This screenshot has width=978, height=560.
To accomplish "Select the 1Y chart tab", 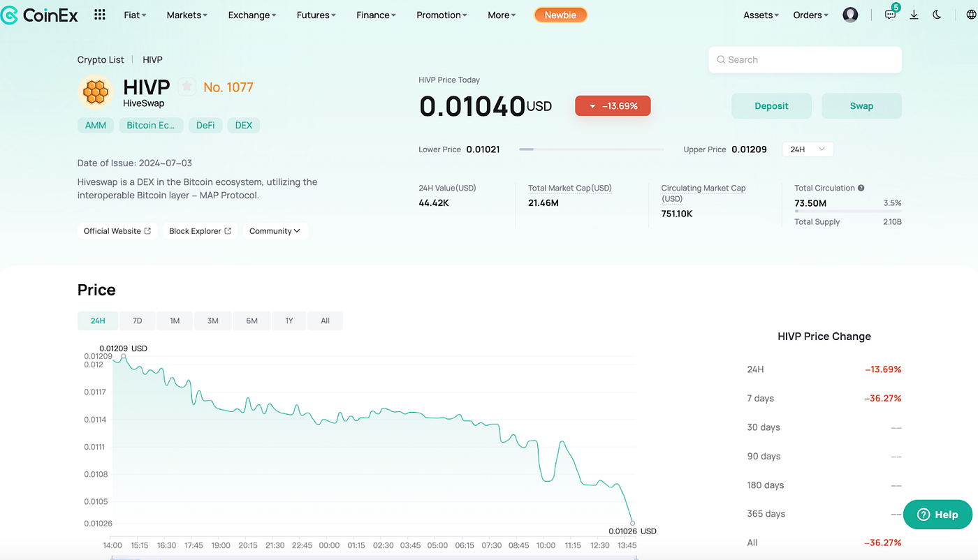I will click(289, 320).
